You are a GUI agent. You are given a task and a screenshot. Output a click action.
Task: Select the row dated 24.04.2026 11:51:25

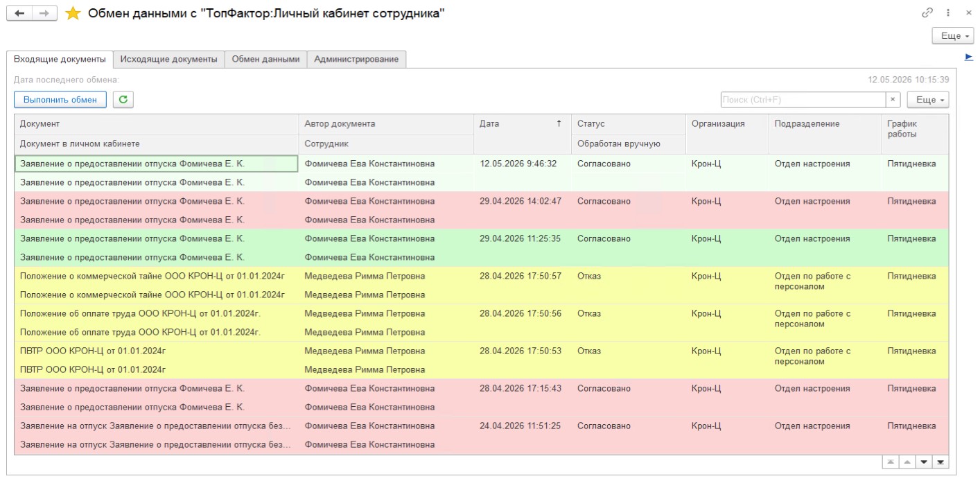481,435
